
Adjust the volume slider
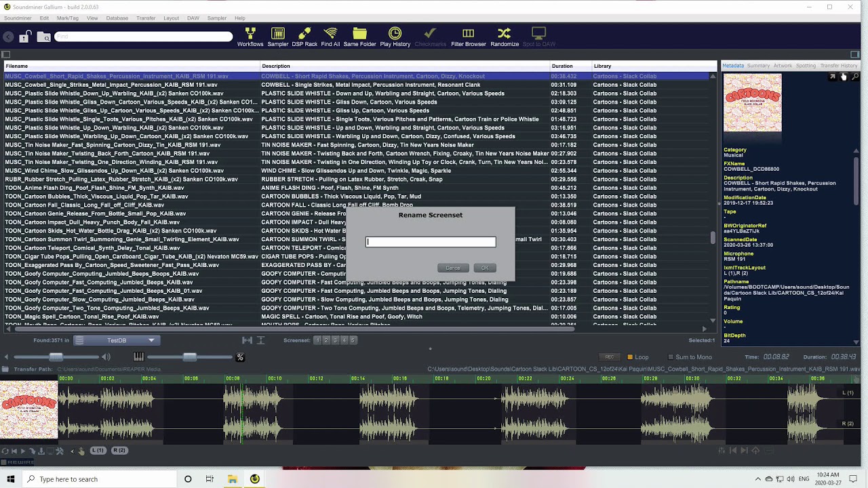[56, 357]
